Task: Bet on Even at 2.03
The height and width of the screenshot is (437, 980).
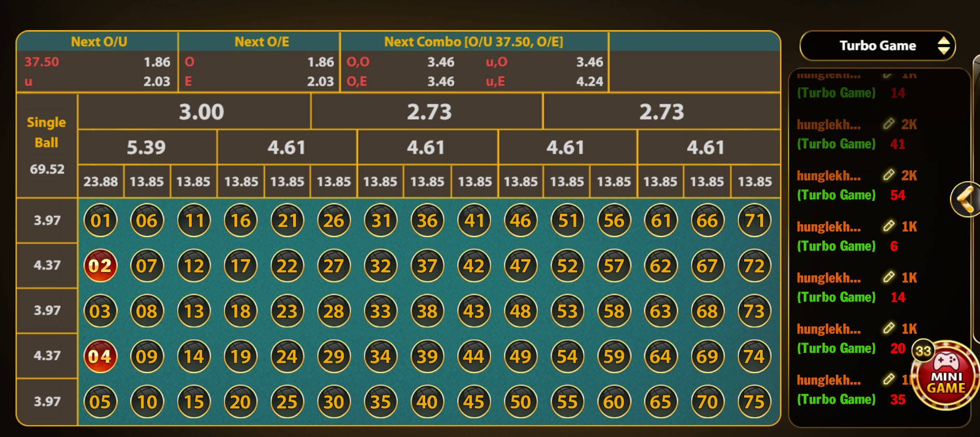Action: [259, 81]
